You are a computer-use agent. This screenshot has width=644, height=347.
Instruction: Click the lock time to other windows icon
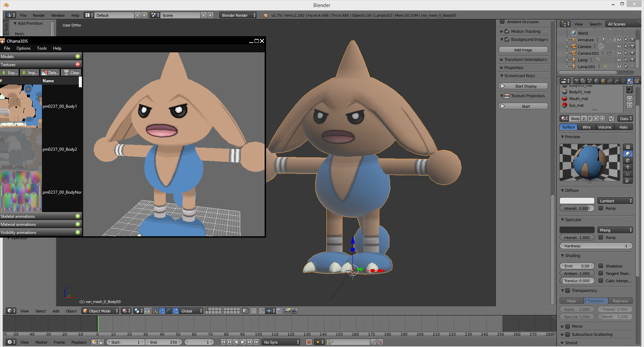101,342
